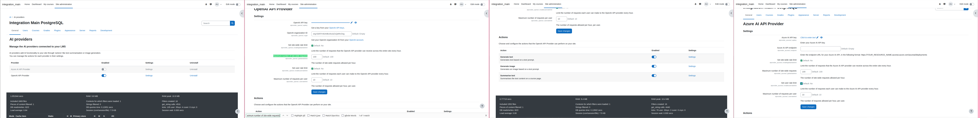
Task: Go to next match in find bar
Action: click(x=287, y=115)
